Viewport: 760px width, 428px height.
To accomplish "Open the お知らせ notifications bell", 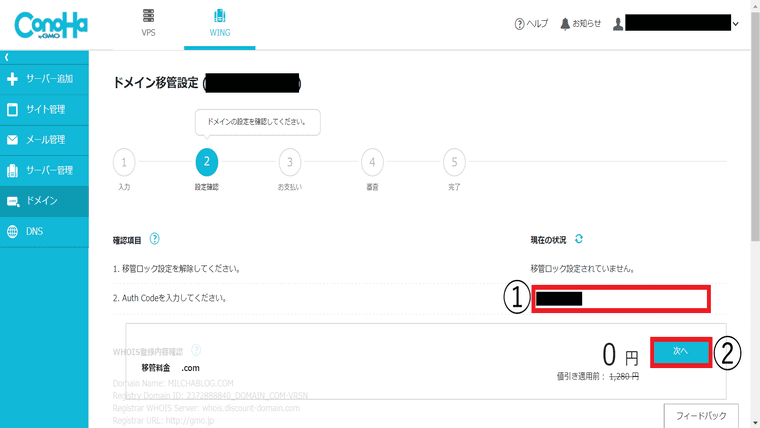I will coord(580,23).
